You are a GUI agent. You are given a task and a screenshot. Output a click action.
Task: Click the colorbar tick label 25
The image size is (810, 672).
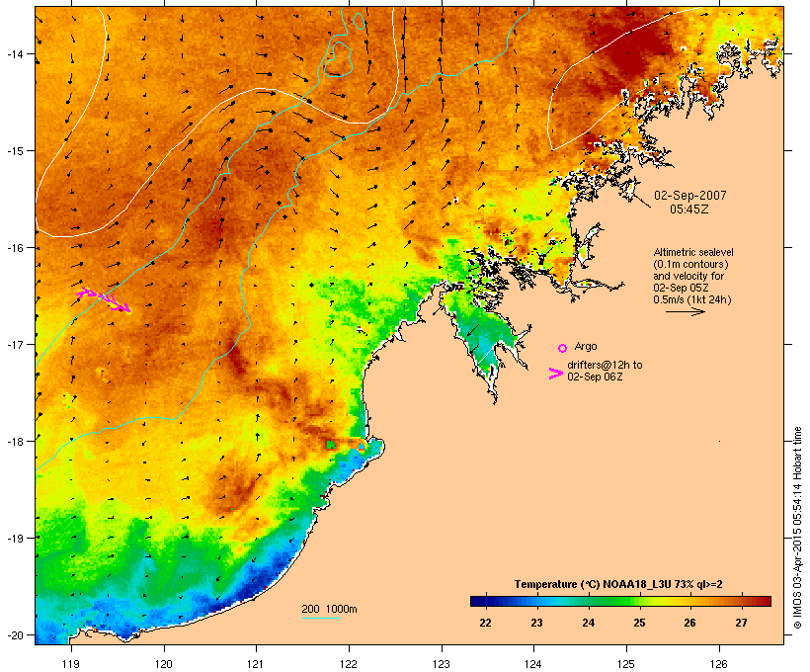click(x=639, y=623)
